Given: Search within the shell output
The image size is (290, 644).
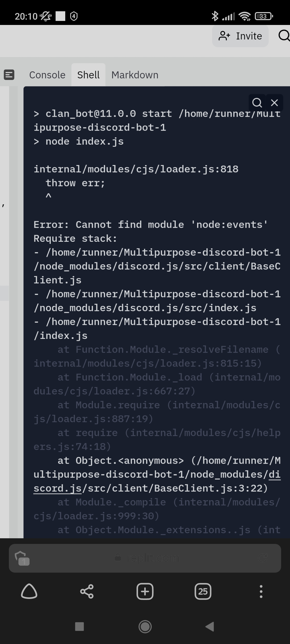Looking at the screenshot, I should (x=257, y=103).
